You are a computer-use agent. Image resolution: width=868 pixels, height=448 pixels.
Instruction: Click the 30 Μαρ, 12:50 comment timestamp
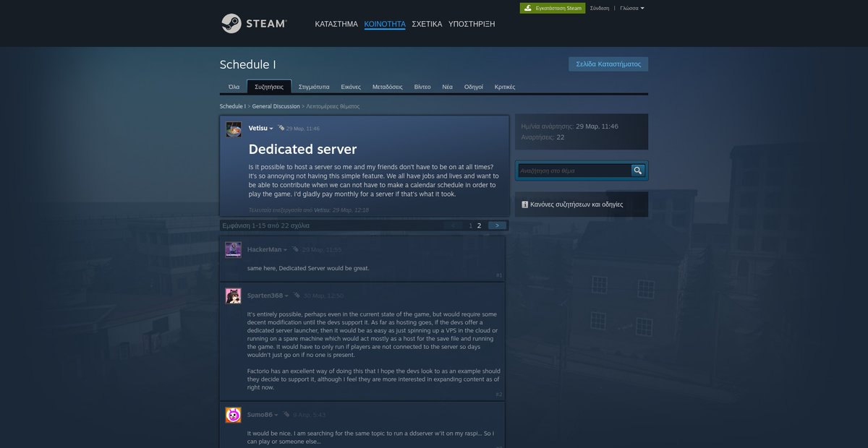[323, 296]
